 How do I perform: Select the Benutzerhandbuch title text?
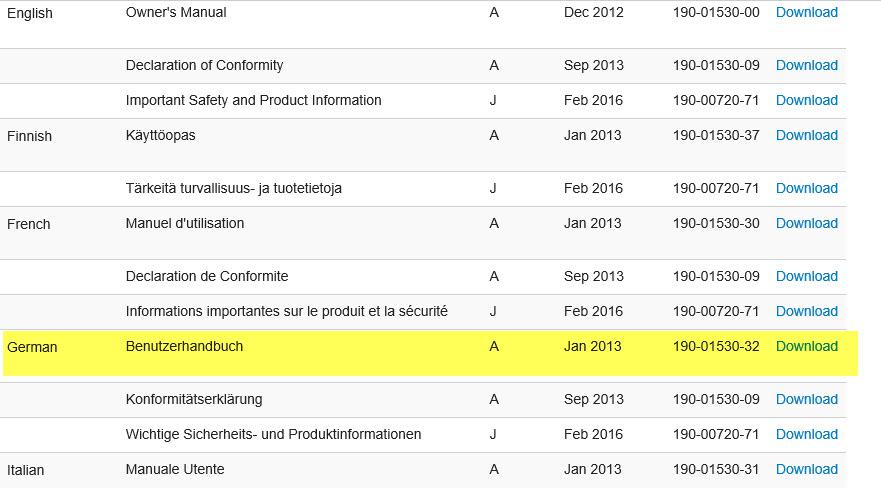(x=184, y=347)
